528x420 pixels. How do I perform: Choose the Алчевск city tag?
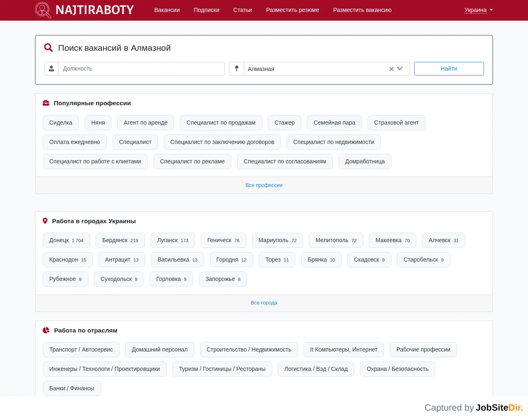coord(444,240)
